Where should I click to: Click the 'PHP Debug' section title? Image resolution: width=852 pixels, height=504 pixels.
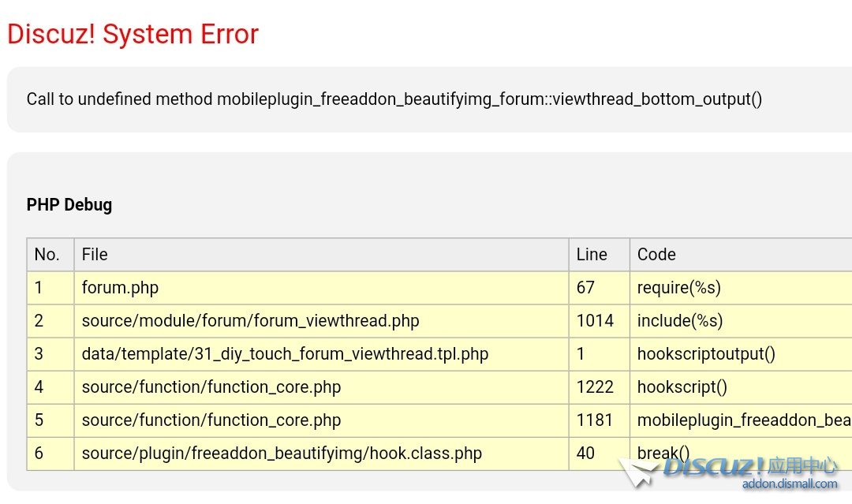pos(69,205)
